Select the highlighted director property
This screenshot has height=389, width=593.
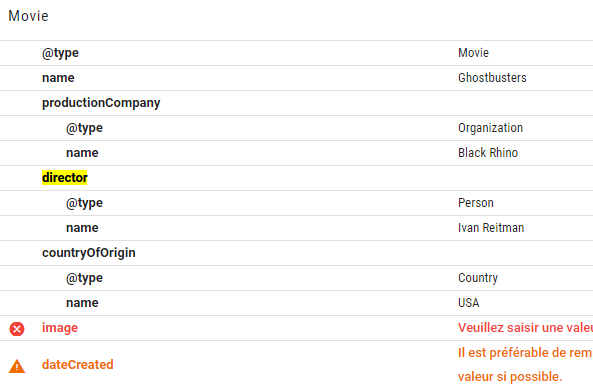click(65, 178)
